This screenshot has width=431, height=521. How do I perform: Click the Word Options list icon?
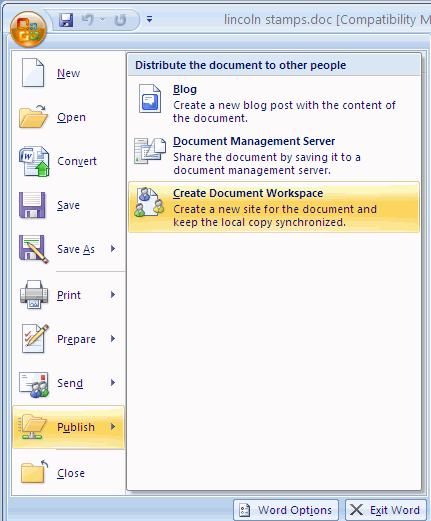pyautogui.click(x=245, y=510)
